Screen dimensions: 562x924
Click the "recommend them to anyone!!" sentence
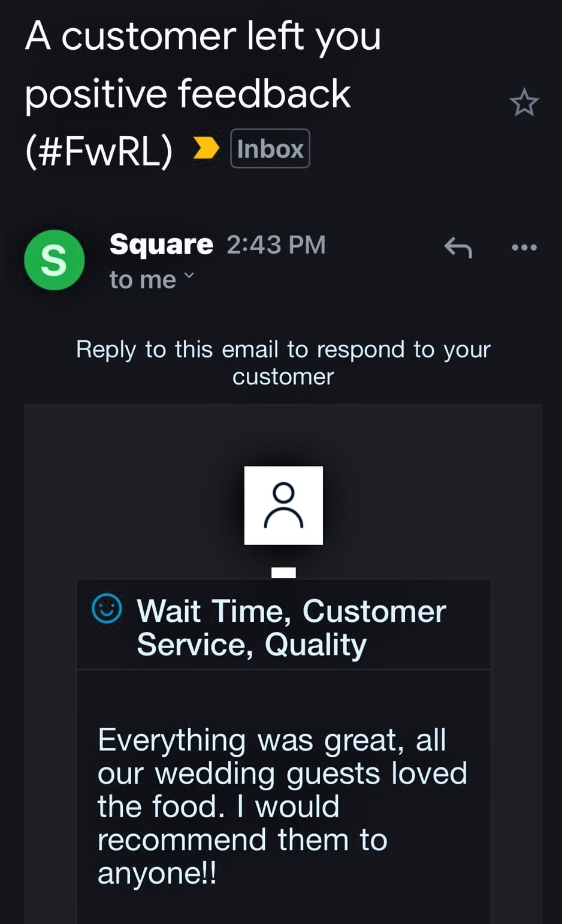coord(242,856)
